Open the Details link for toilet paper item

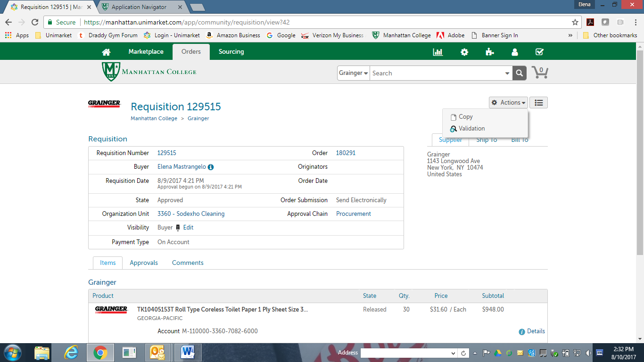[536, 331]
